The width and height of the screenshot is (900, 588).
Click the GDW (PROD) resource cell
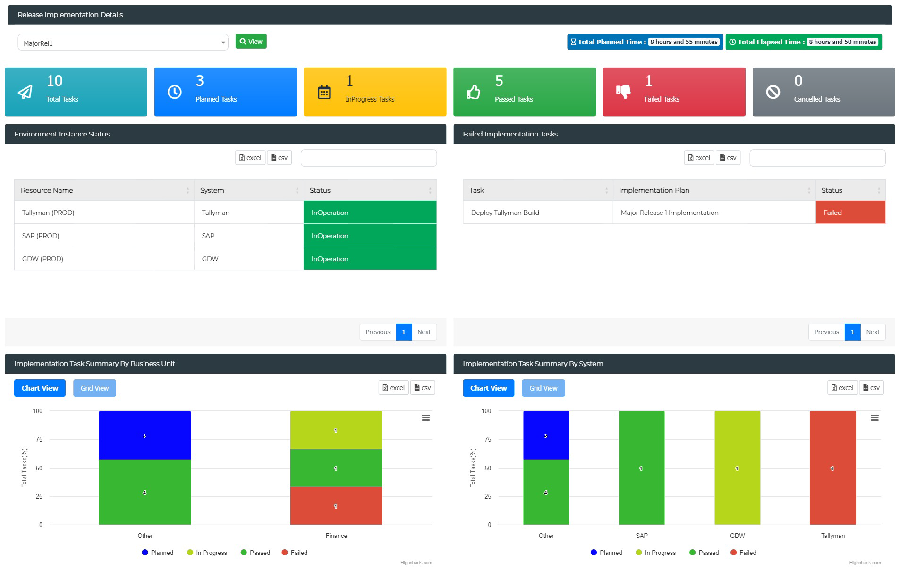(104, 259)
